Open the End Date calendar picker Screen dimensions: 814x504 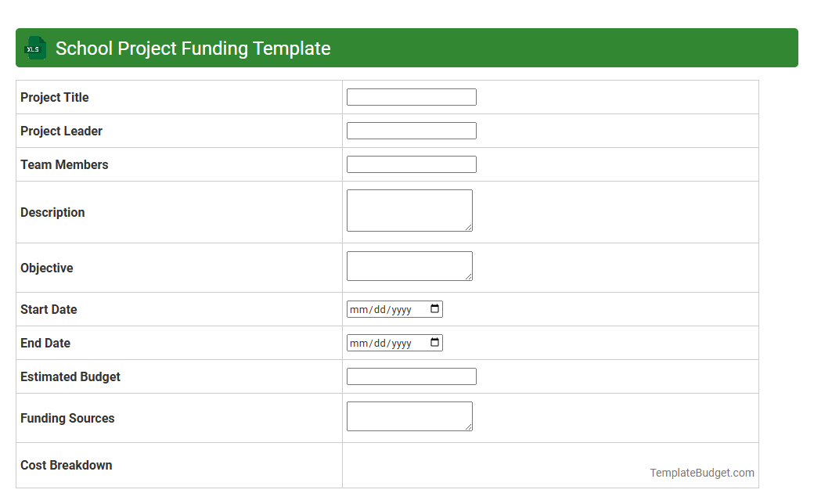[435, 342]
